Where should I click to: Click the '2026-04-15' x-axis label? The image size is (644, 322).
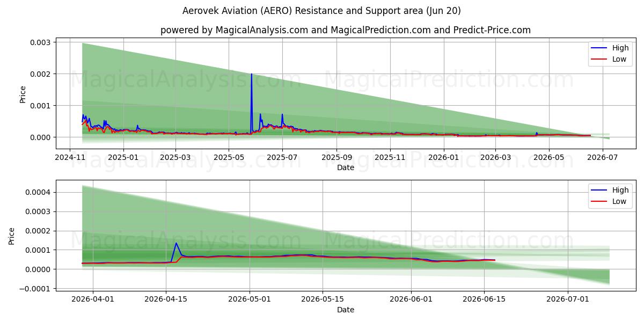pos(166,300)
